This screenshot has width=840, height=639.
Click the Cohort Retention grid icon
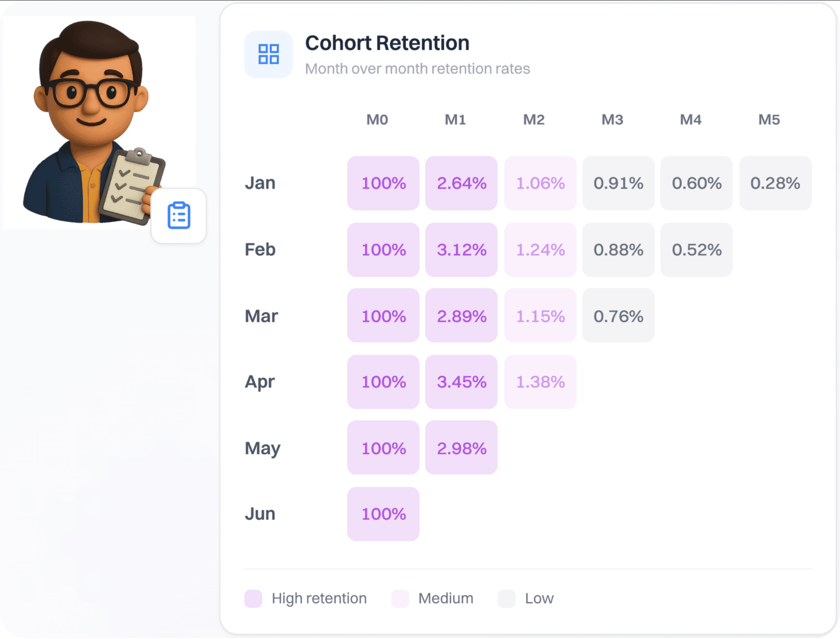pos(268,54)
